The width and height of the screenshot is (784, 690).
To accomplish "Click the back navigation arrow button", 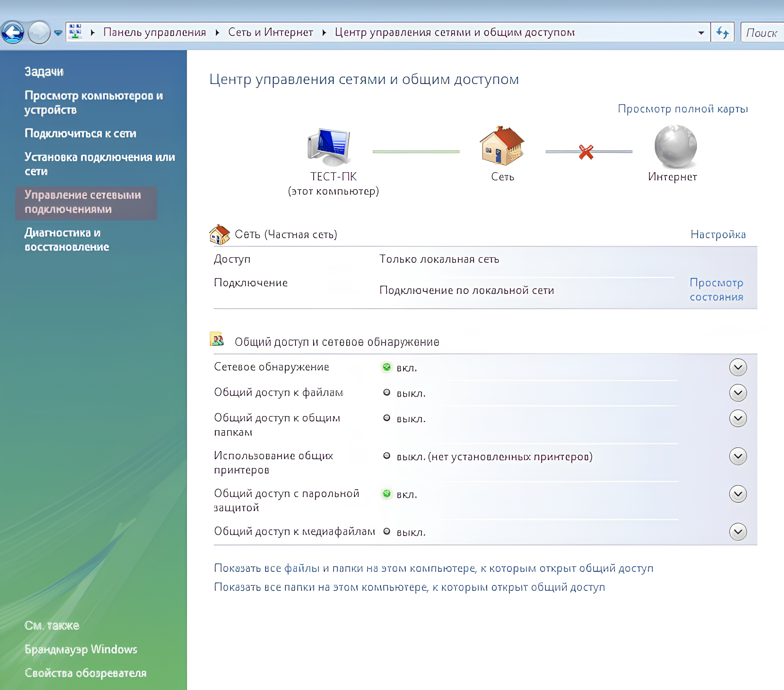I will click(x=13, y=33).
